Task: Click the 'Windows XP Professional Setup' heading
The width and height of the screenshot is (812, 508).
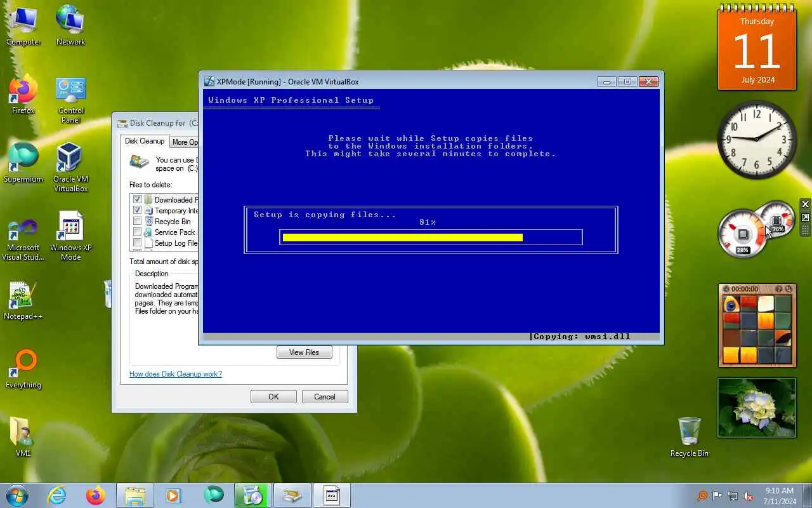Action: point(291,100)
